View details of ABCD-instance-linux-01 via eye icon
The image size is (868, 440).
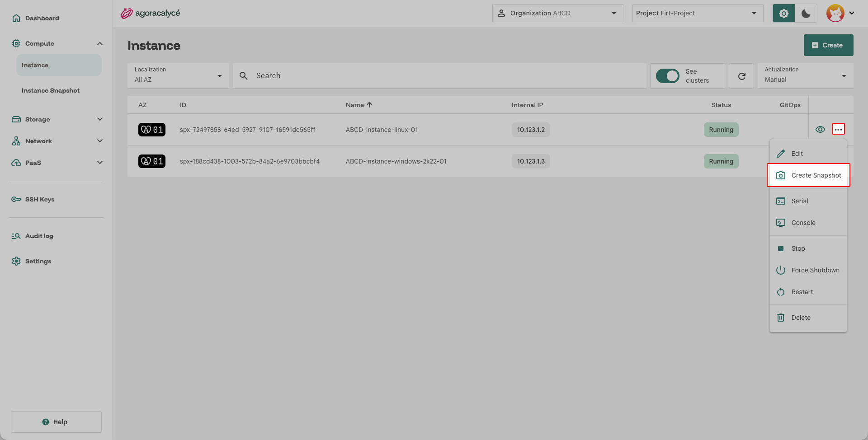coord(820,130)
